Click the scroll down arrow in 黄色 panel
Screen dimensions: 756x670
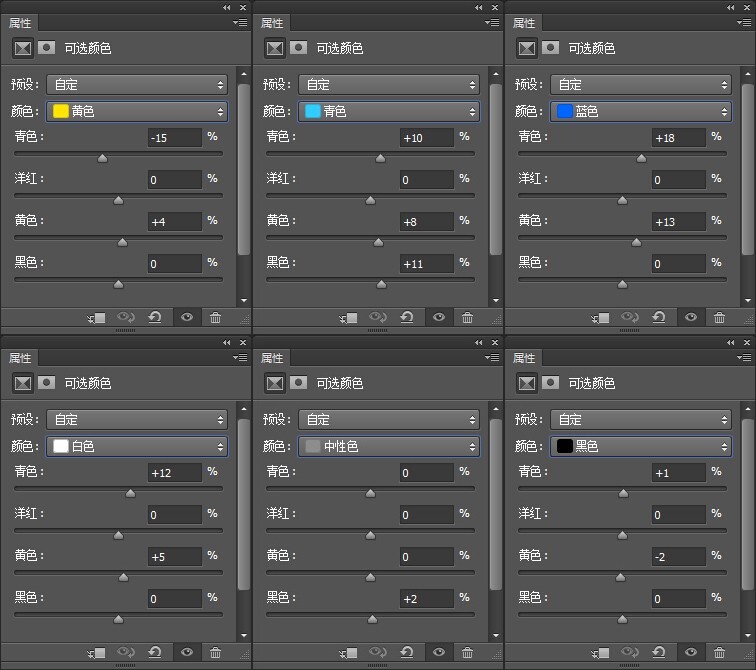(243, 300)
